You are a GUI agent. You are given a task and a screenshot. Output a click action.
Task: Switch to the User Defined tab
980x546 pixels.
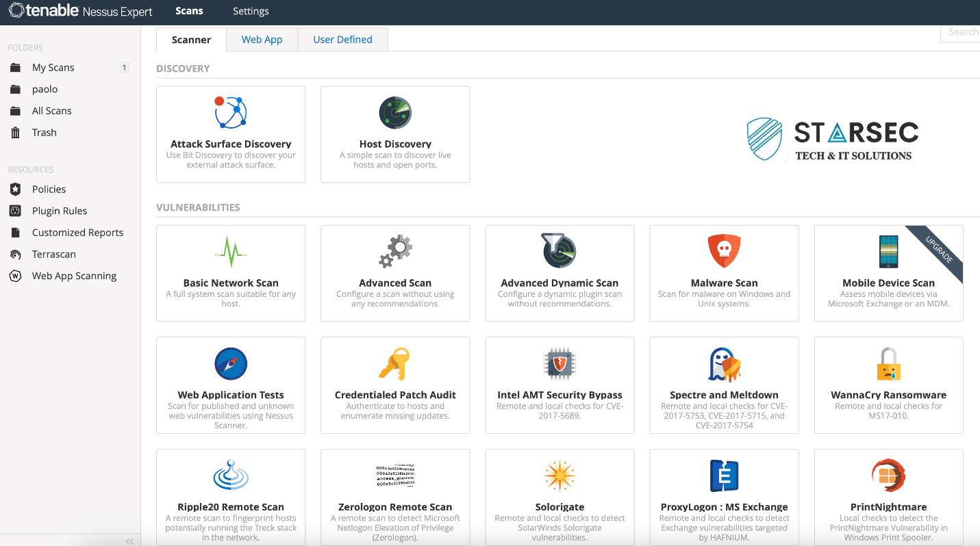[x=342, y=39]
